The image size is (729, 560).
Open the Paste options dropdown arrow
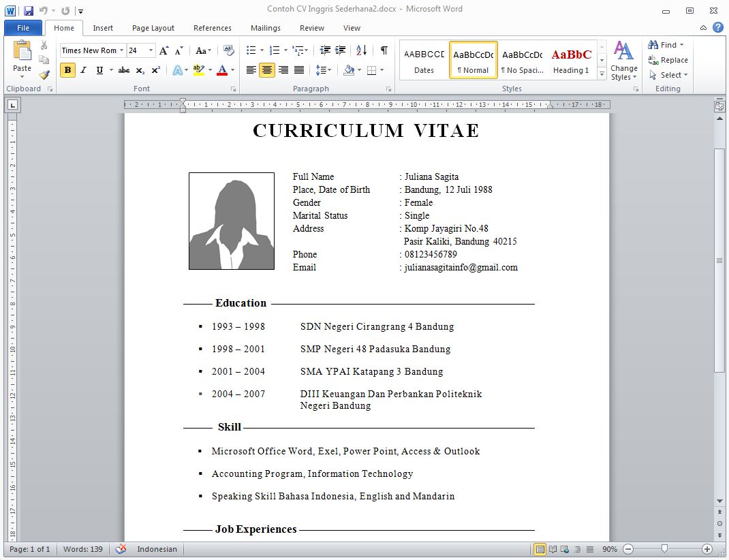coord(22,77)
